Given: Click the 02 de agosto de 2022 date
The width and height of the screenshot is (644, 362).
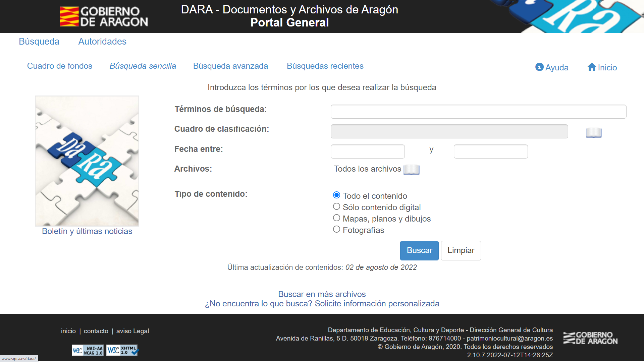Looking at the screenshot, I should pyautogui.click(x=381, y=267).
